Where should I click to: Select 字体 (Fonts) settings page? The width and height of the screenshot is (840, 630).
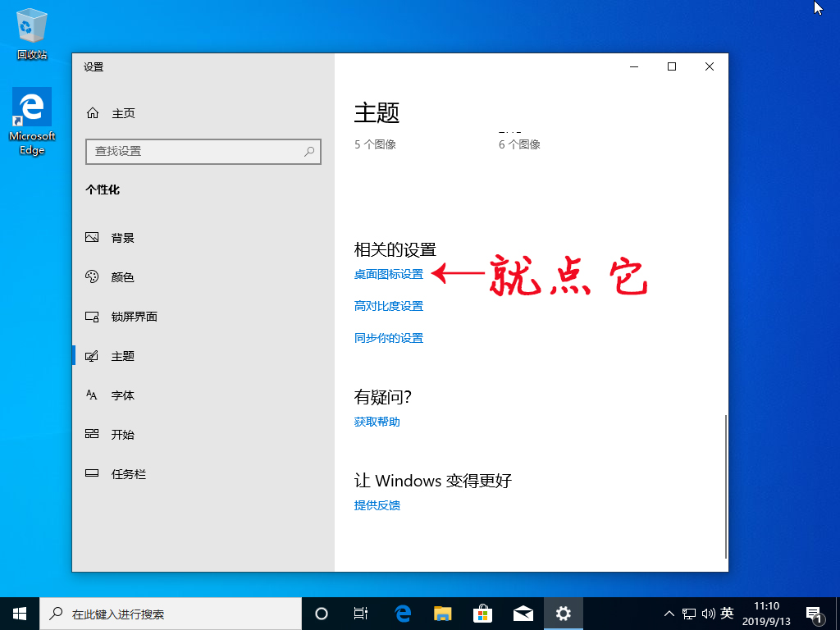121,395
